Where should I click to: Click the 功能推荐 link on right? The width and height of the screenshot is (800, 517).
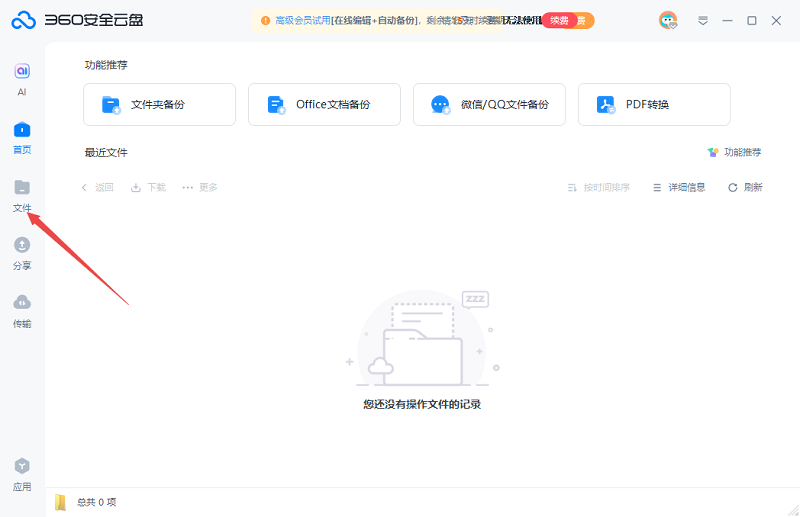(734, 152)
